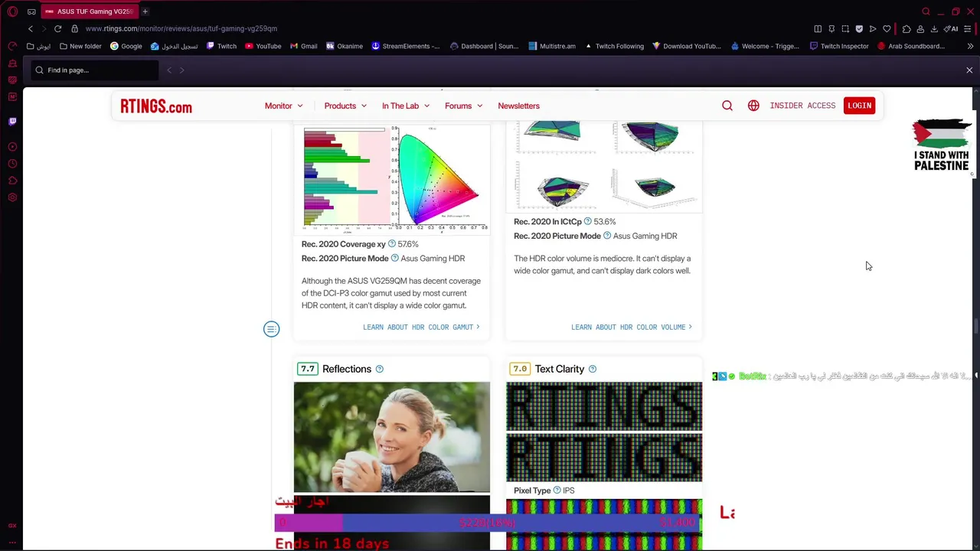Click into the Find in page field
Image resolution: width=980 pixels, height=551 pixels.
96,70
